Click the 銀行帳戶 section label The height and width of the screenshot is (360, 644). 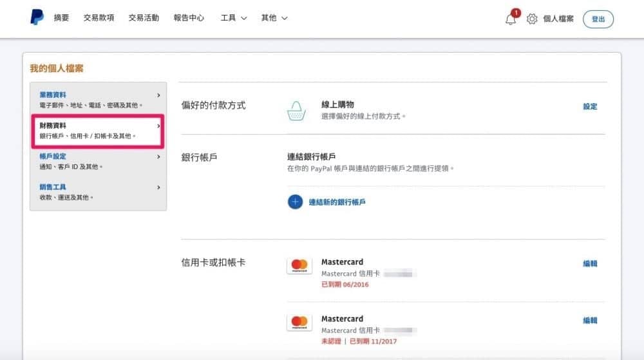[x=199, y=157]
